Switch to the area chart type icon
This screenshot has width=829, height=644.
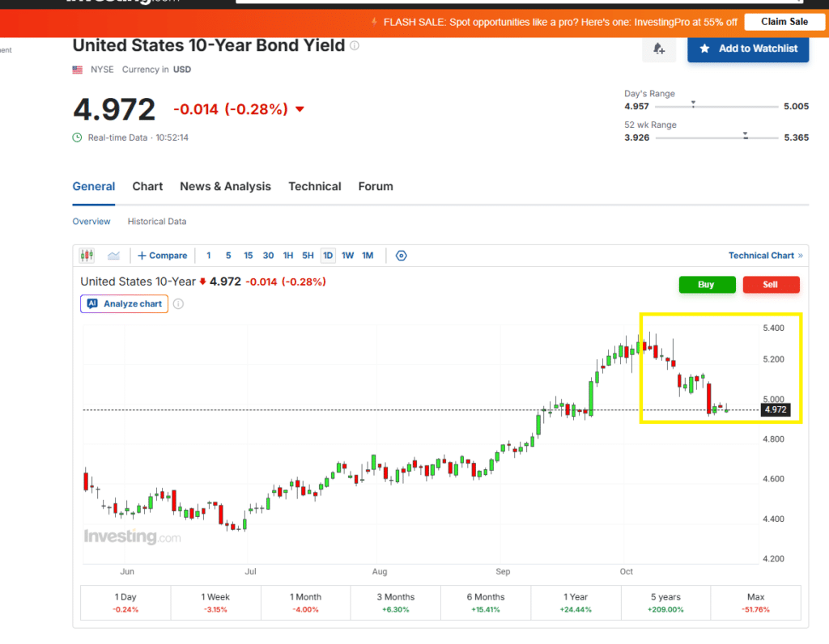[113, 256]
